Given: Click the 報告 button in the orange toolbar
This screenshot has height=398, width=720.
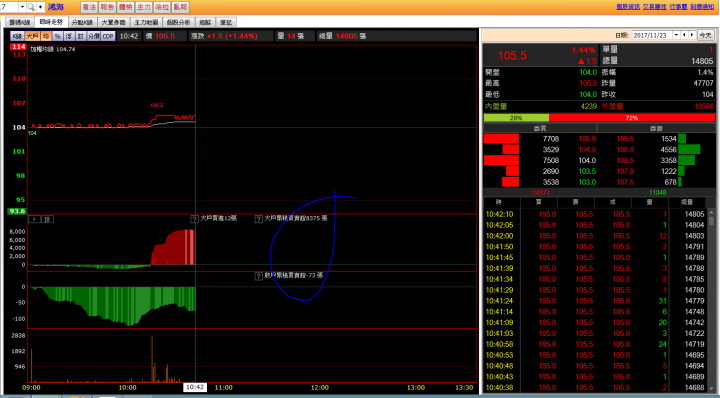Looking at the screenshot, I should 107,7.
